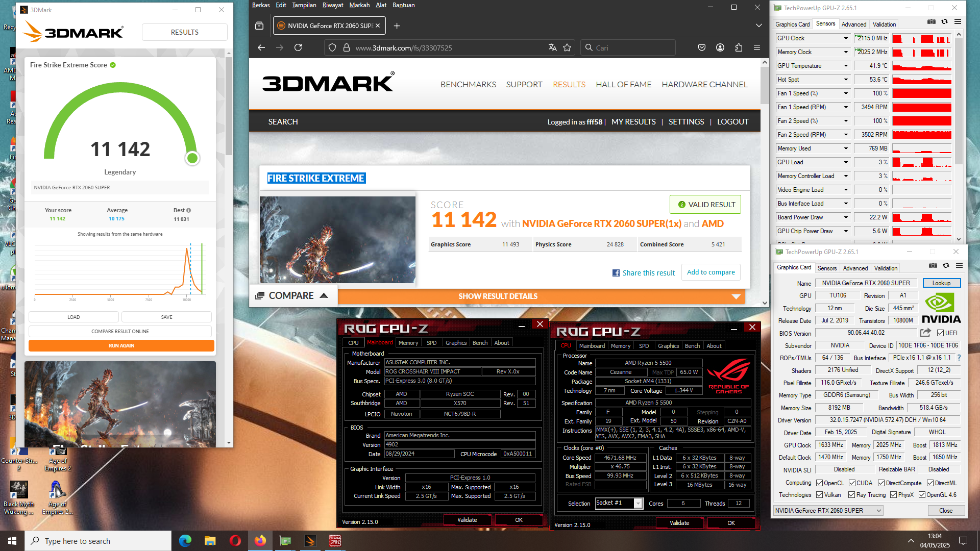Refresh sensors in upper GPU-Z window

pyautogui.click(x=945, y=22)
